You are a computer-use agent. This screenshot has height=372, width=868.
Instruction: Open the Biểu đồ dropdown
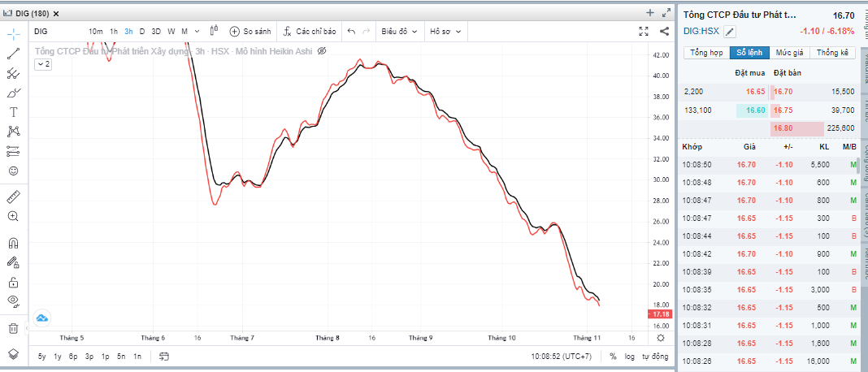400,32
